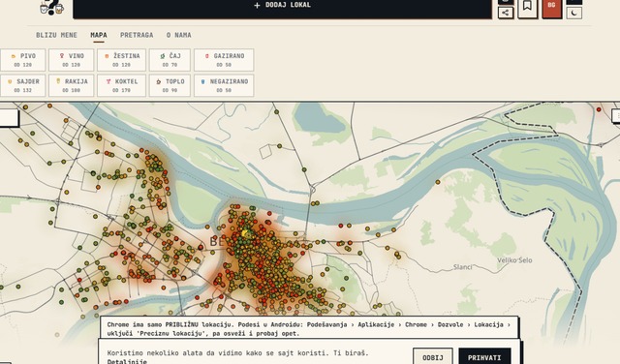Open the Detaljnije link
Screen dimensions: 620x364
coord(127,361)
